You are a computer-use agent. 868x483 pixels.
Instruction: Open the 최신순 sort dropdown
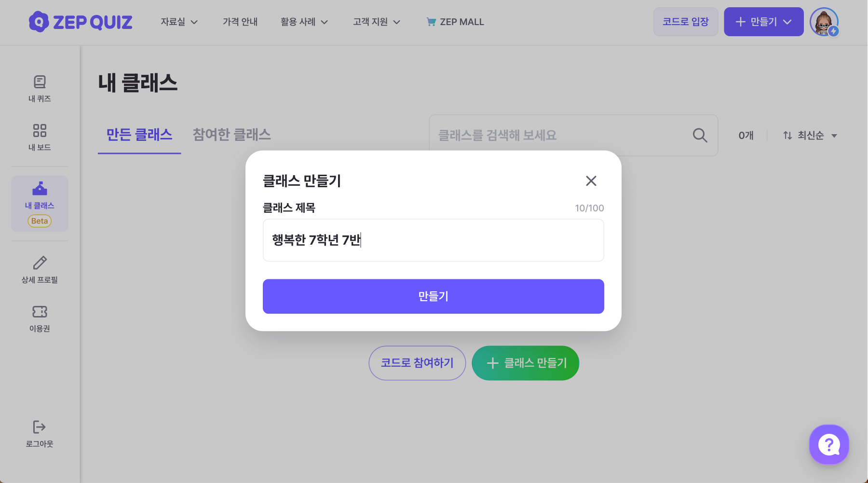point(810,136)
